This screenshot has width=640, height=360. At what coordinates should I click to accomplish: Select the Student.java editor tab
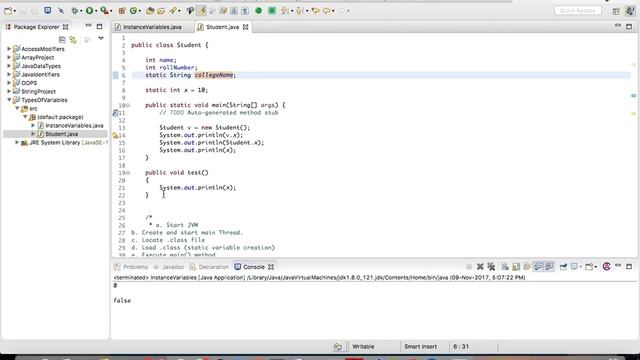pyautogui.click(x=222, y=27)
